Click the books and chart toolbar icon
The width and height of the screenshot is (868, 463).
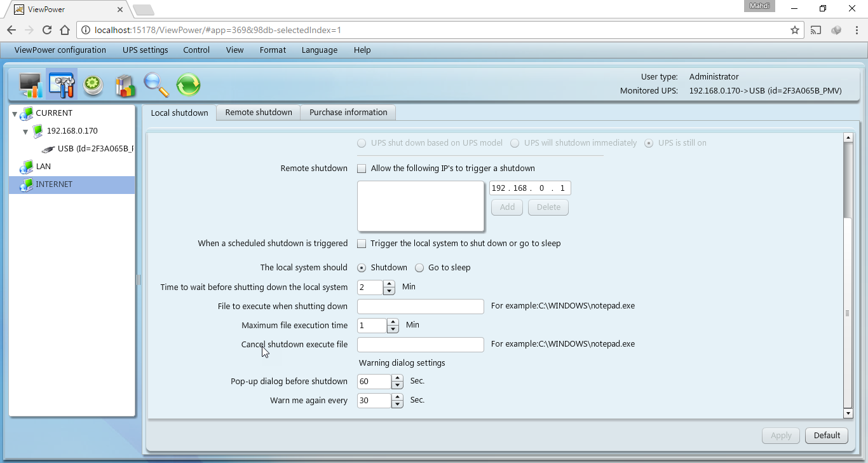[125, 85]
